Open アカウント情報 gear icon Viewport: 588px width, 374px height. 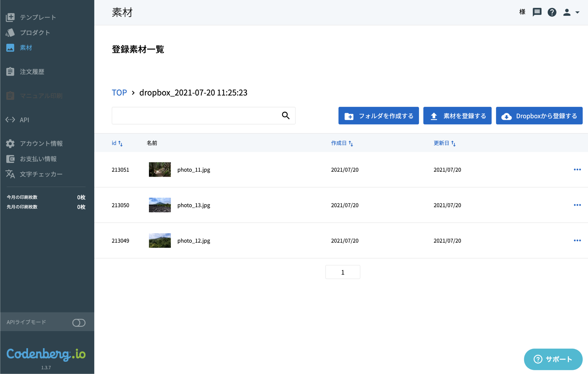[x=10, y=144]
